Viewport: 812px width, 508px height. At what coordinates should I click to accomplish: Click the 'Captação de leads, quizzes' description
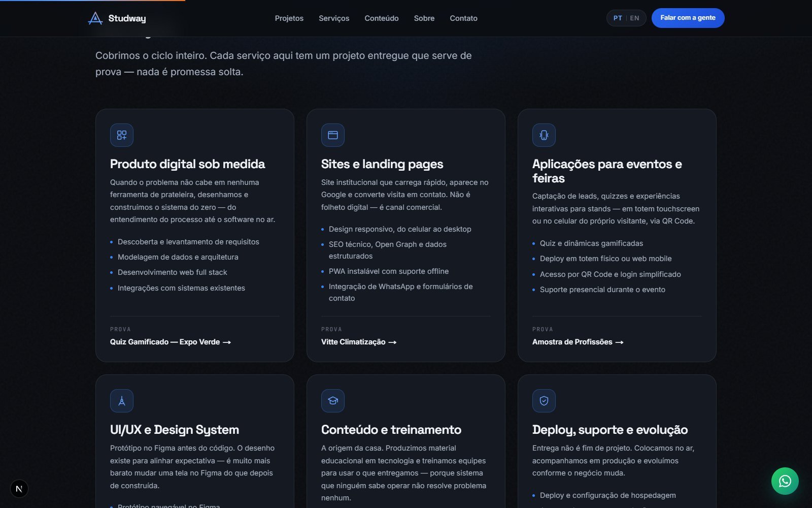616,208
